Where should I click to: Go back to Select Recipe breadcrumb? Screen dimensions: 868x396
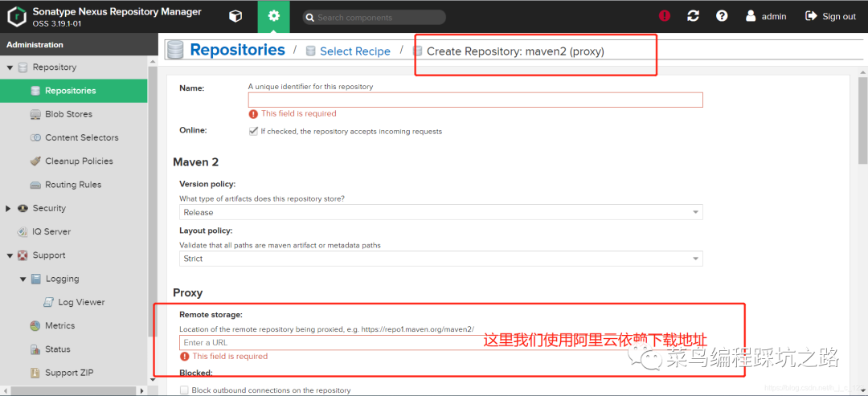(x=355, y=51)
